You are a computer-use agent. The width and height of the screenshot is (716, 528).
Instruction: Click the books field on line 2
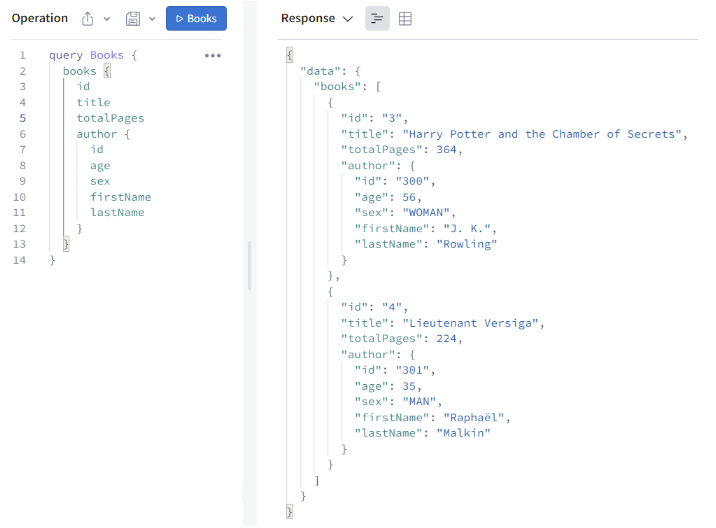[80, 71]
